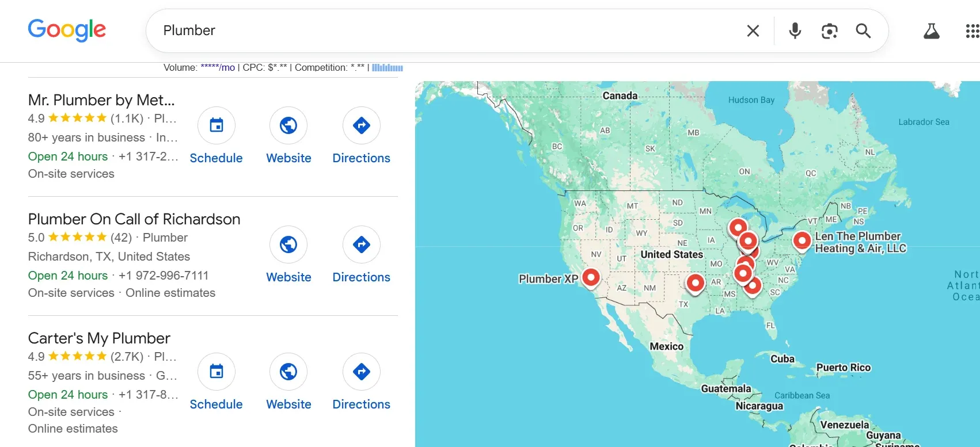Click 'Richardson, TX, United States' address text

(109, 257)
